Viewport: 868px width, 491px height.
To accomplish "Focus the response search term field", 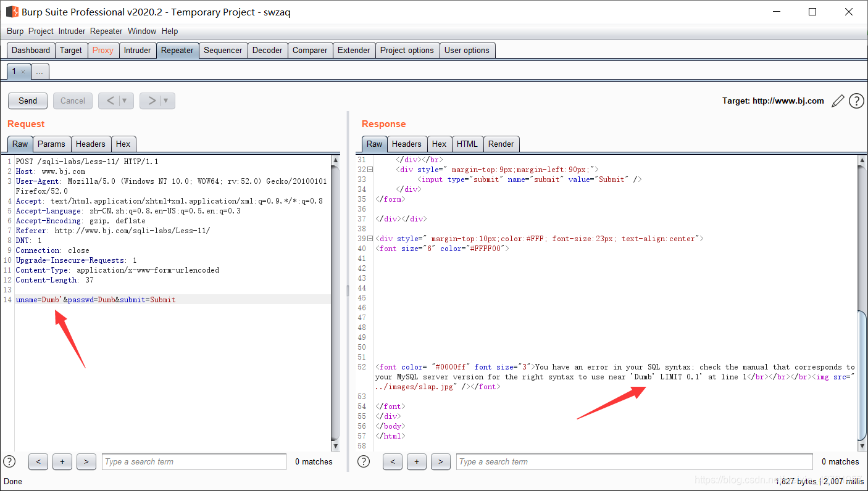I will 635,461.
